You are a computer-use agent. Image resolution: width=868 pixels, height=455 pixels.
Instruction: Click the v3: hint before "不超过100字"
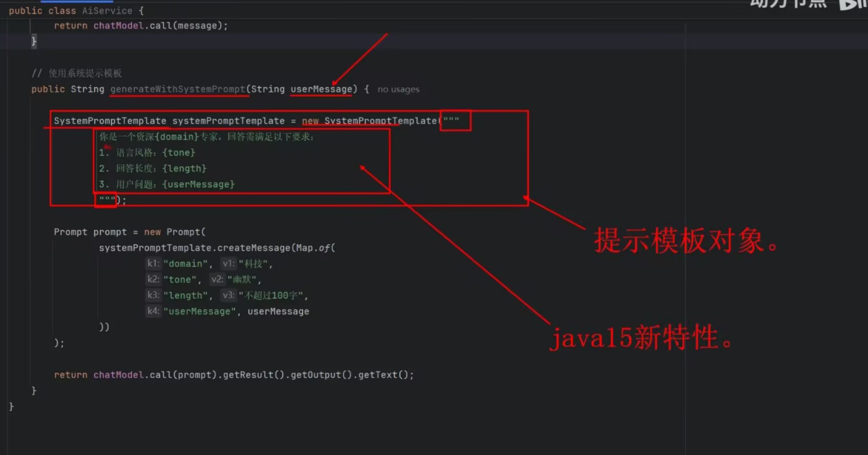coord(229,296)
